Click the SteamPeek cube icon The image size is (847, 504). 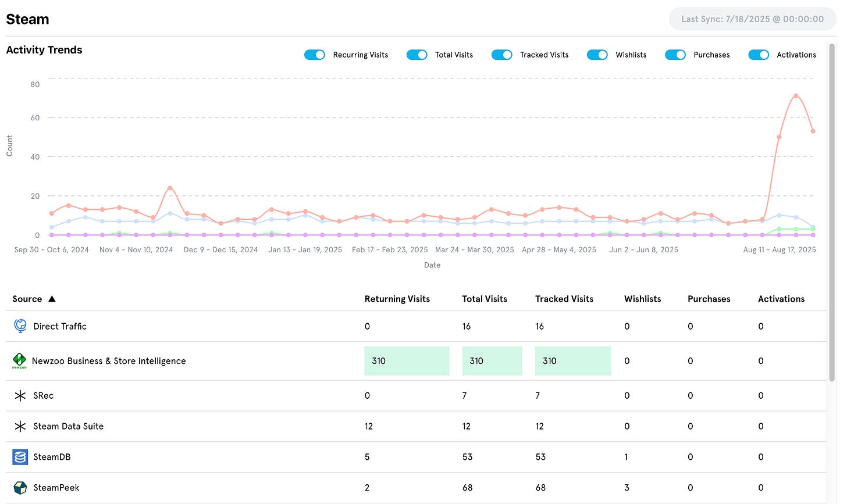pos(20,488)
